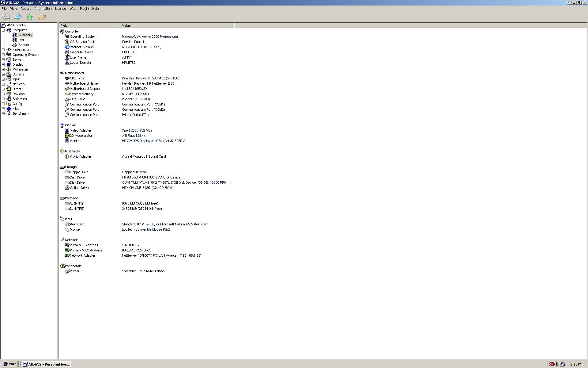Click the Keyboard row icon
Image resolution: width=588 pixels, height=368 pixels.
pyautogui.click(x=67, y=224)
